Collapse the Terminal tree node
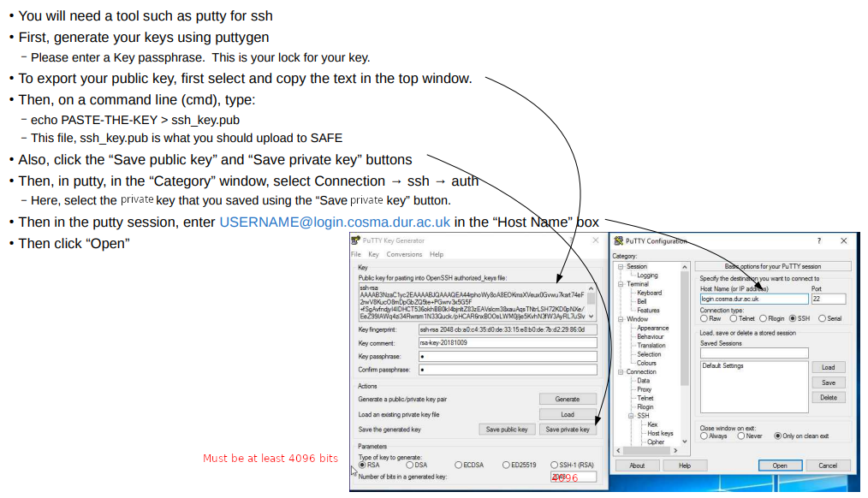Viewport: 868px width, 498px height. tap(621, 284)
